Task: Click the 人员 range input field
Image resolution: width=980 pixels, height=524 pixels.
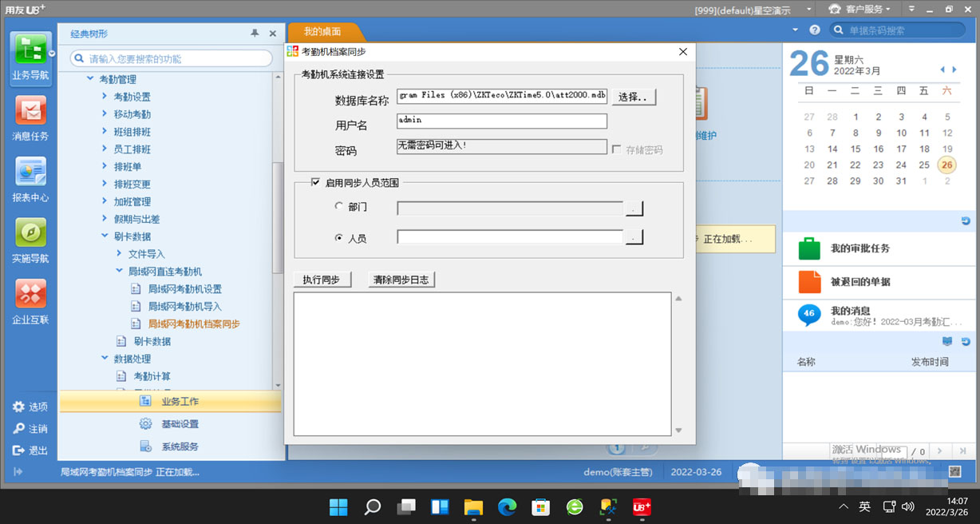Action: (510, 237)
